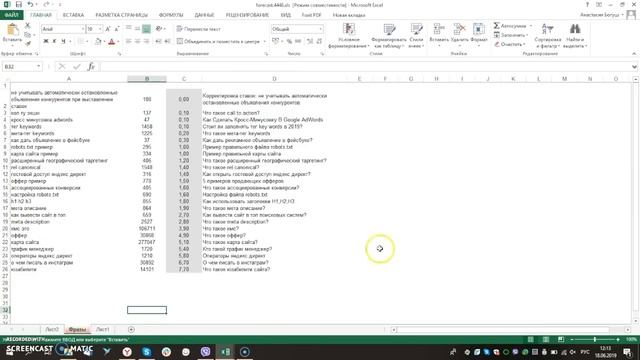This screenshot has height=360, width=640.
Task: Click the horizontal scrollbar at the bottom
Action: (x=503, y=329)
